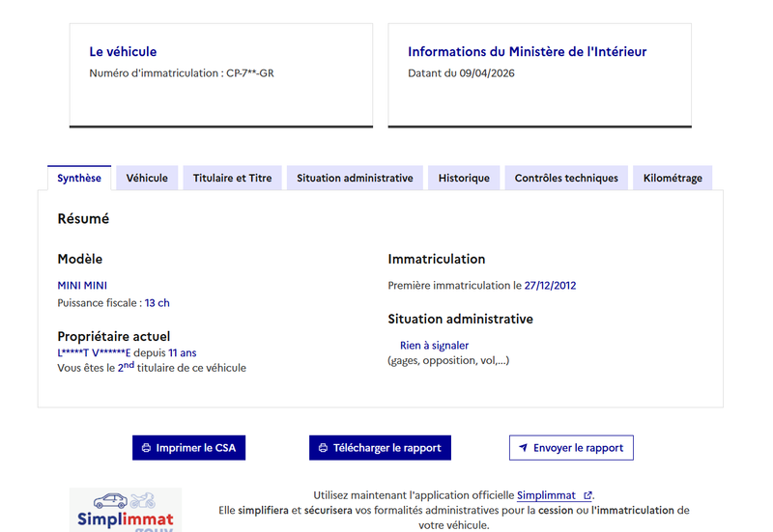Screen dimensions: 773x532
Task: Click the Télécharger le rapport button
Action: (x=380, y=448)
